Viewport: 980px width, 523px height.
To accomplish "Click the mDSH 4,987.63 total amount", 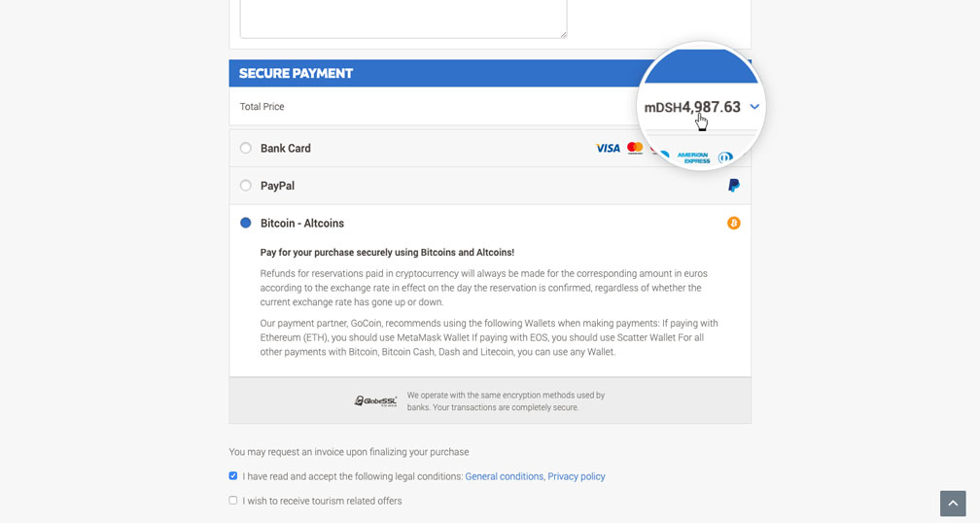I will pyautogui.click(x=692, y=107).
